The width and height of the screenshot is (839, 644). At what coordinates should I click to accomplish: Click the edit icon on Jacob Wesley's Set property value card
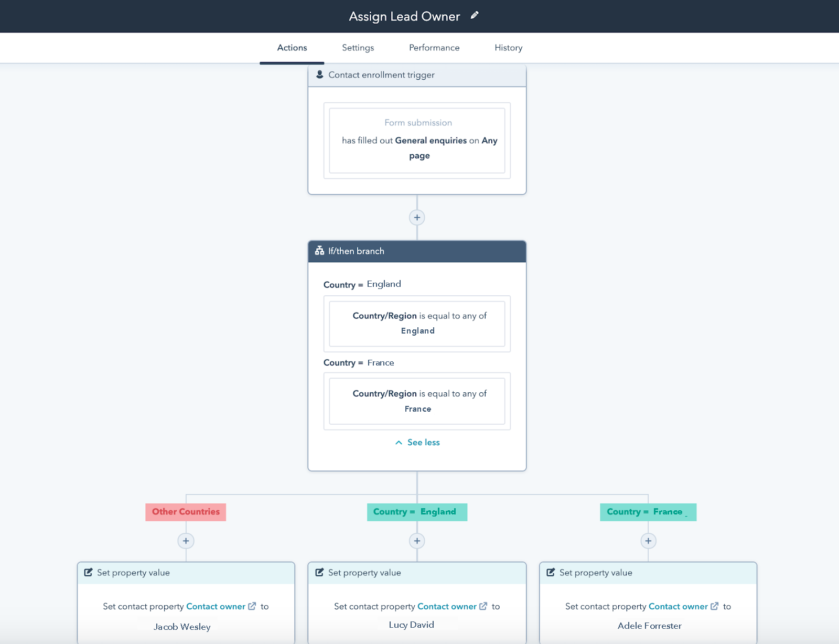88,572
